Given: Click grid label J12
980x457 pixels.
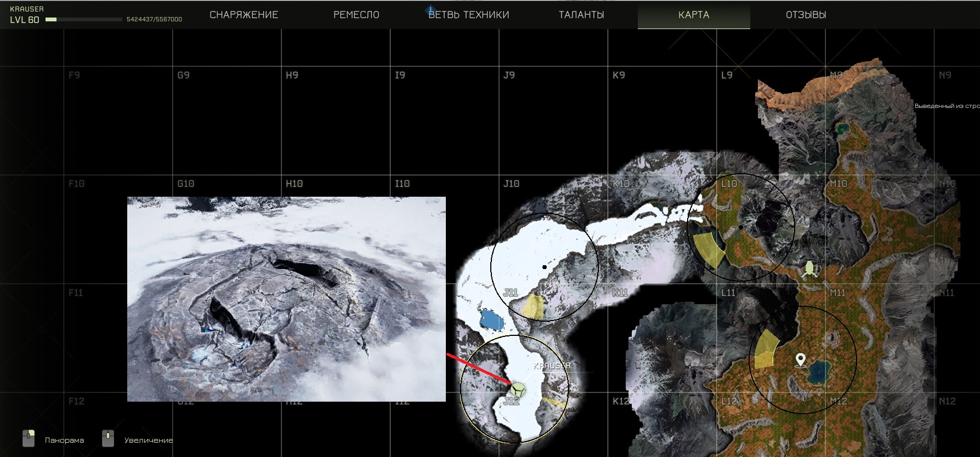Looking at the screenshot, I should (511, 401).
